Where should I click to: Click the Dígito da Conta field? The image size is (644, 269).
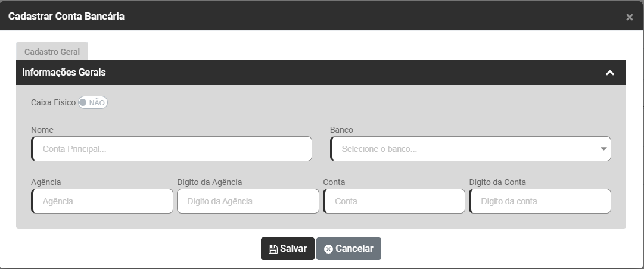coord(540,201)
